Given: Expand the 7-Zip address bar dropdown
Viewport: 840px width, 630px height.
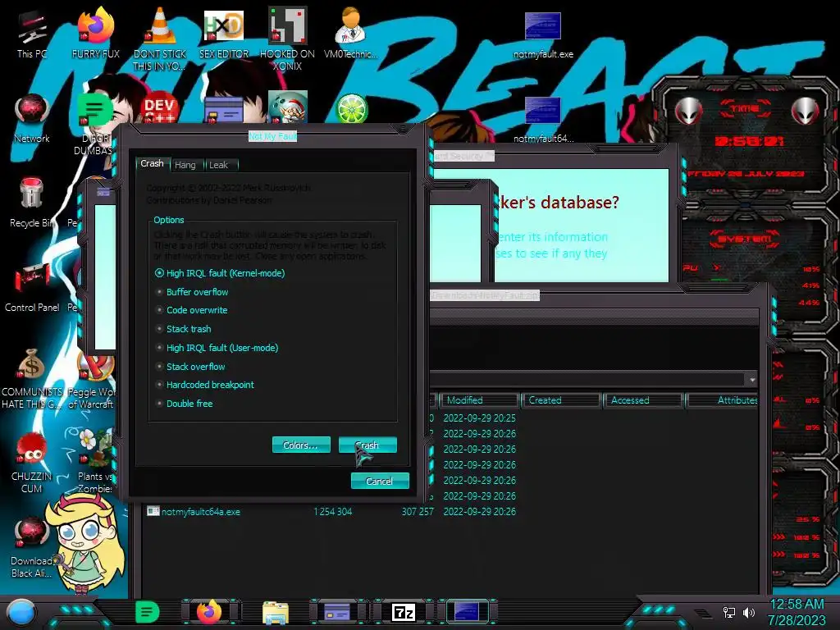Looking at the screenshot, I should click(752, 380).
